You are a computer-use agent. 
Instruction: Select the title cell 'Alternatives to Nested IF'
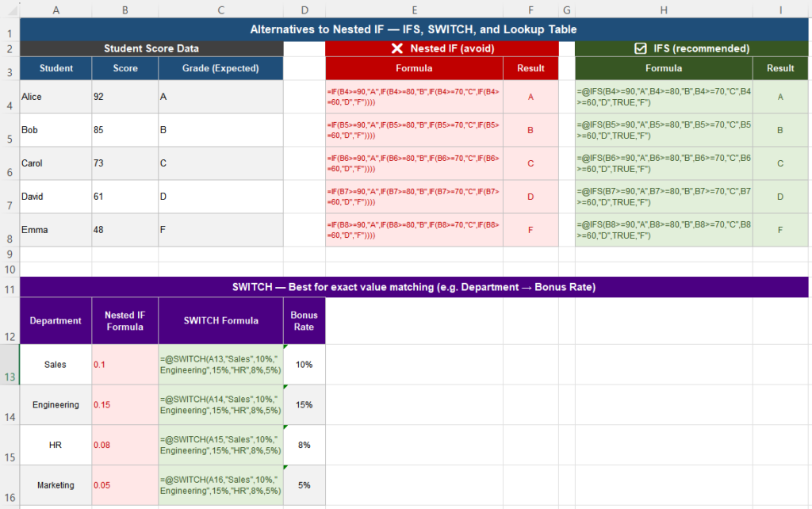pos(413,29)
